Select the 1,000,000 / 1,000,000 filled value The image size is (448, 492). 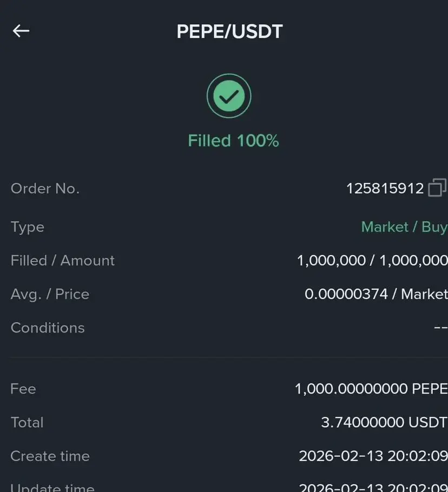point(372,261)
